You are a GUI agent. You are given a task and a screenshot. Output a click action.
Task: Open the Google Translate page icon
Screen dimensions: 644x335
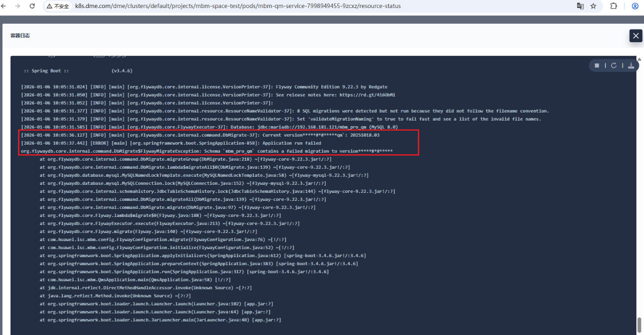point(580,6)
